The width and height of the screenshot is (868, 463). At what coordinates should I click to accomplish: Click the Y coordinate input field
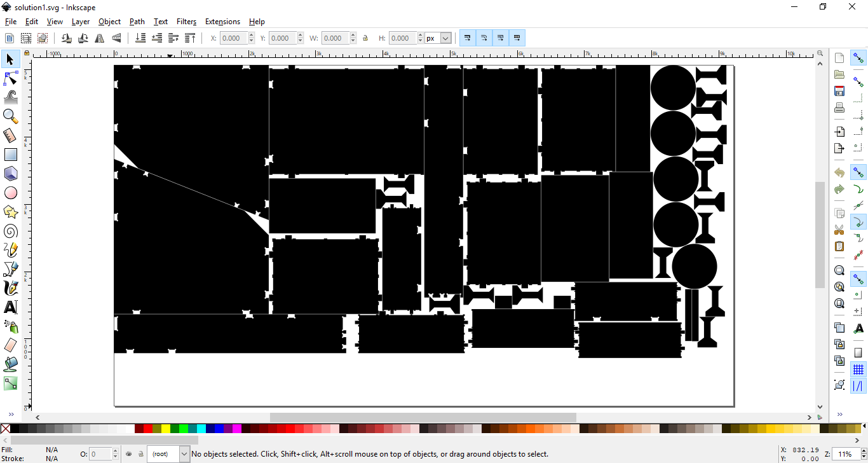[282, 38]
